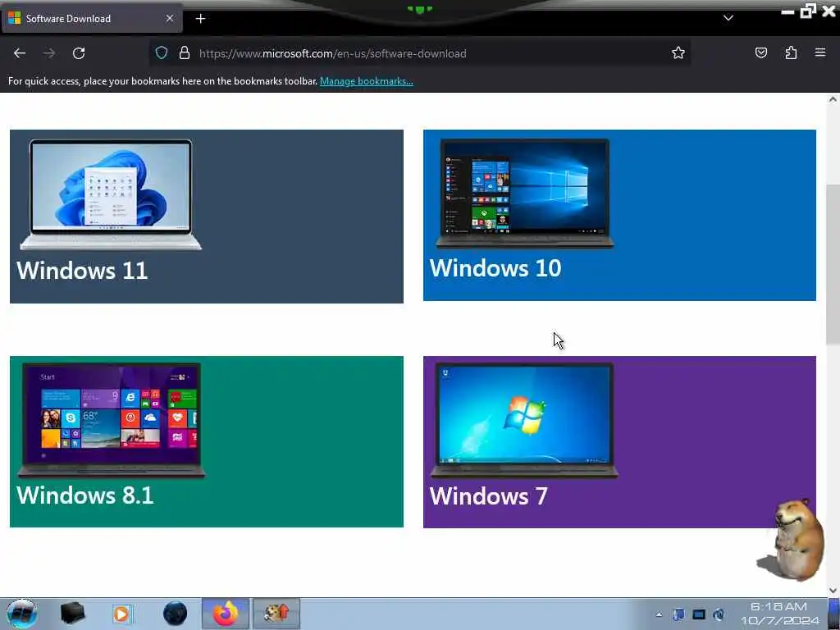Open a new tab with plus

(x=200, y=19)
